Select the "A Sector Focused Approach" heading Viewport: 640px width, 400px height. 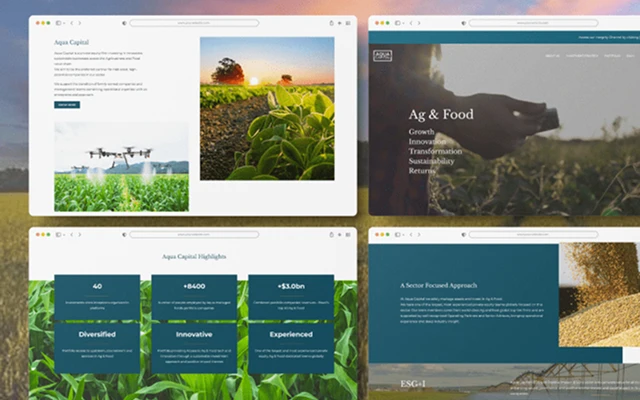pyautogui.click(x=438, y=285)
